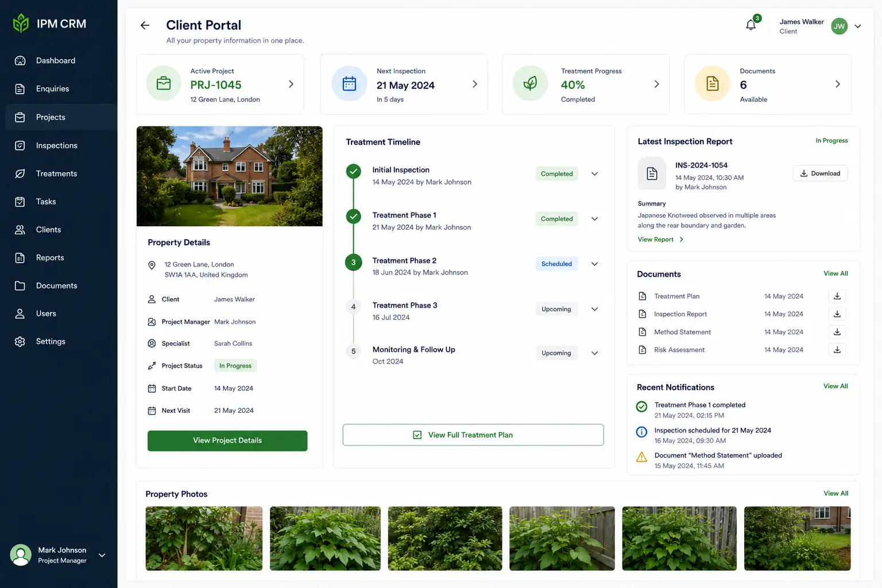Click the warning icon for Method Statement upload
882x588 pixels.
coord(642,457)
